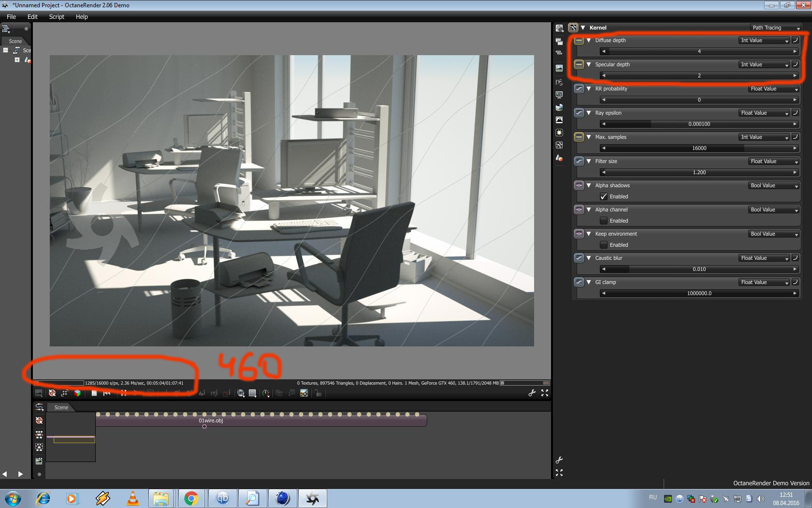Open the environment icon in inspector sidebar
The image size is (812, 508).
click(x=559, y=107)
